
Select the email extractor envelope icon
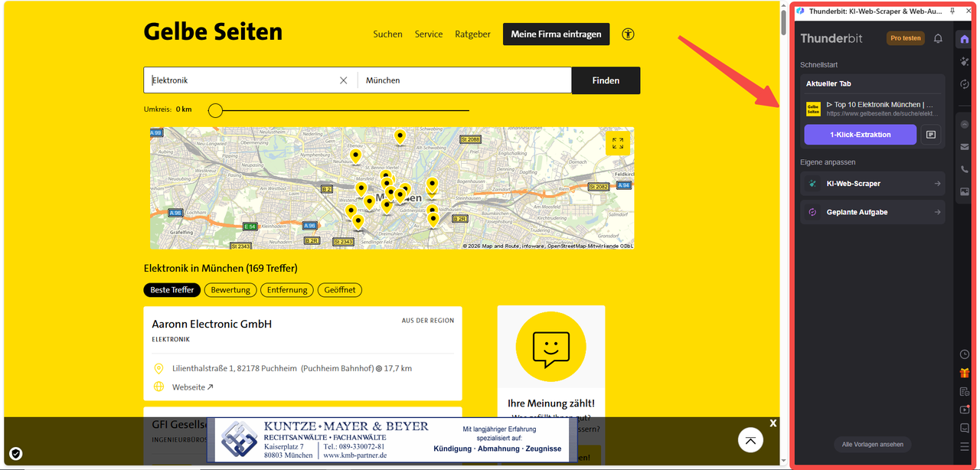click(965, 146)
